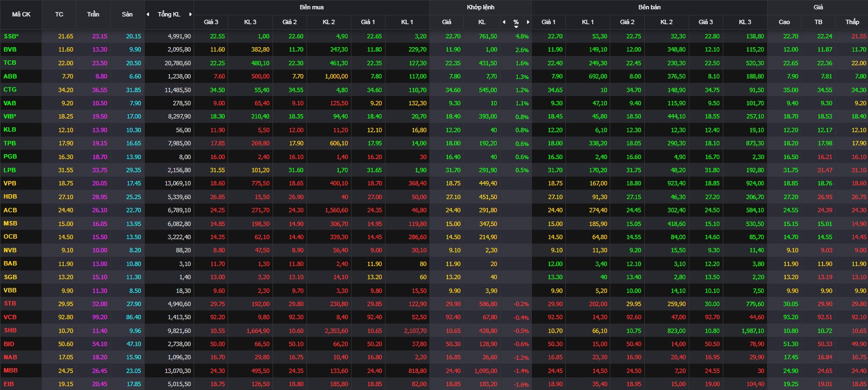
Task: Sort by KL under Khớp lệnh
Action: tap(482, 22)
